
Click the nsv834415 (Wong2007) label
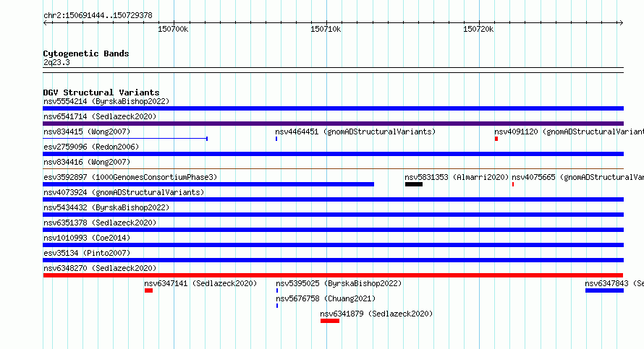tap(87, 132)
